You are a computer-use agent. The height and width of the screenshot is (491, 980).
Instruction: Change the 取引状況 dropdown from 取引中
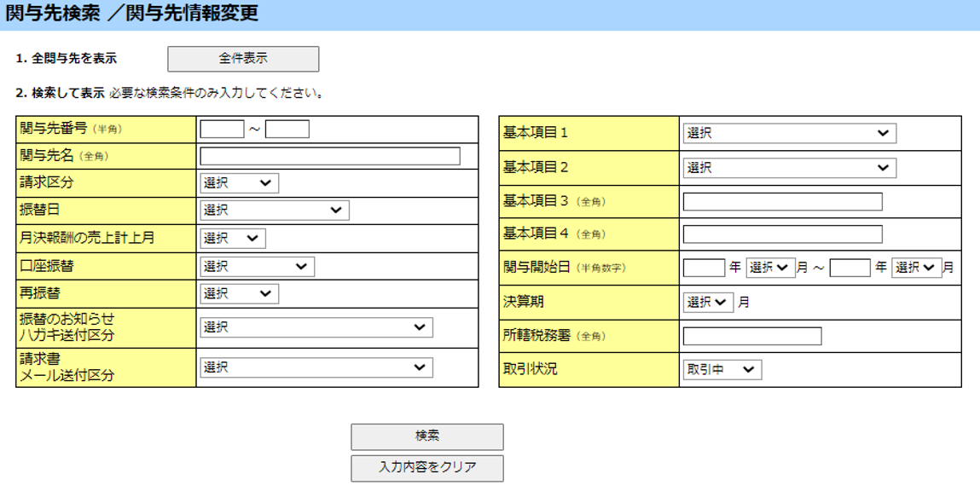coord(722,369)
